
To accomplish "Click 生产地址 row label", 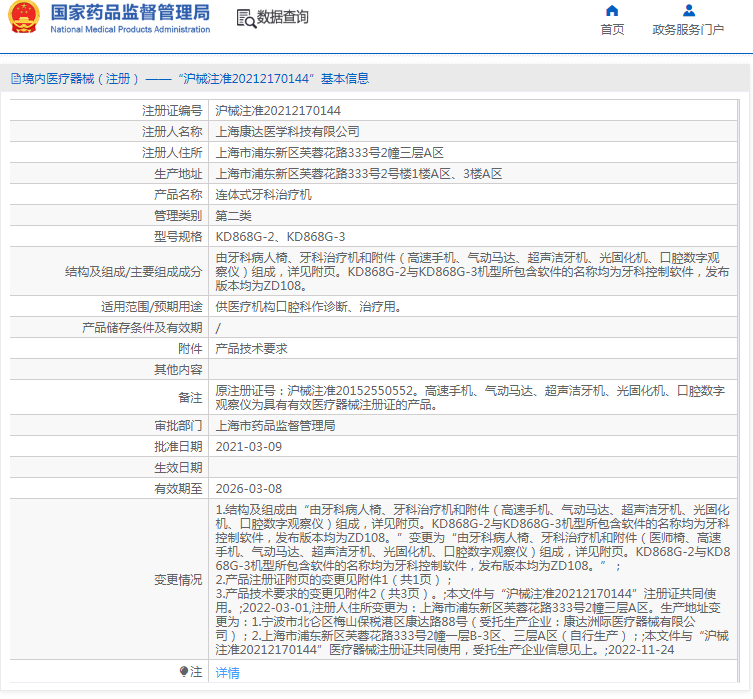I will click(178, 174).
